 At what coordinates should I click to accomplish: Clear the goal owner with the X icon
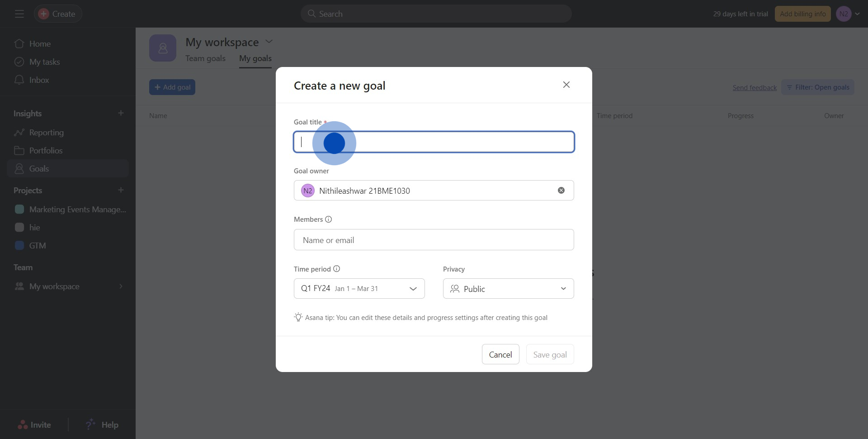(x=561, y=191)
